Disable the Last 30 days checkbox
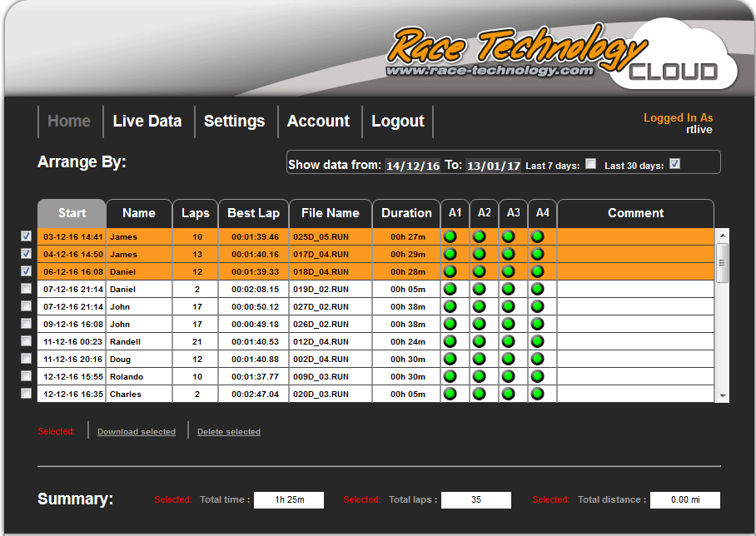This screenshot has width=756, height=536. [x=674, y=164]
